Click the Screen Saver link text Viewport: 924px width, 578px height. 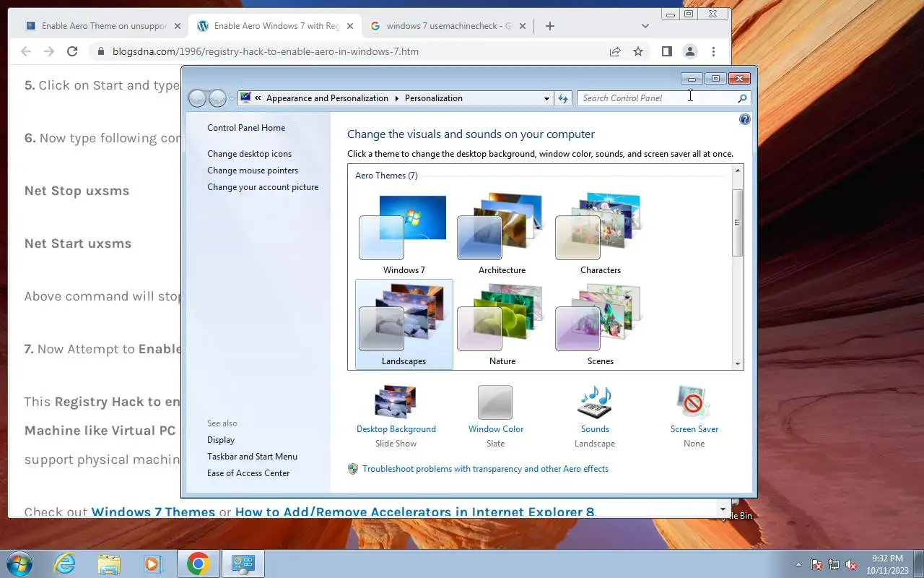pyautogui.click(x=694, y=429)
